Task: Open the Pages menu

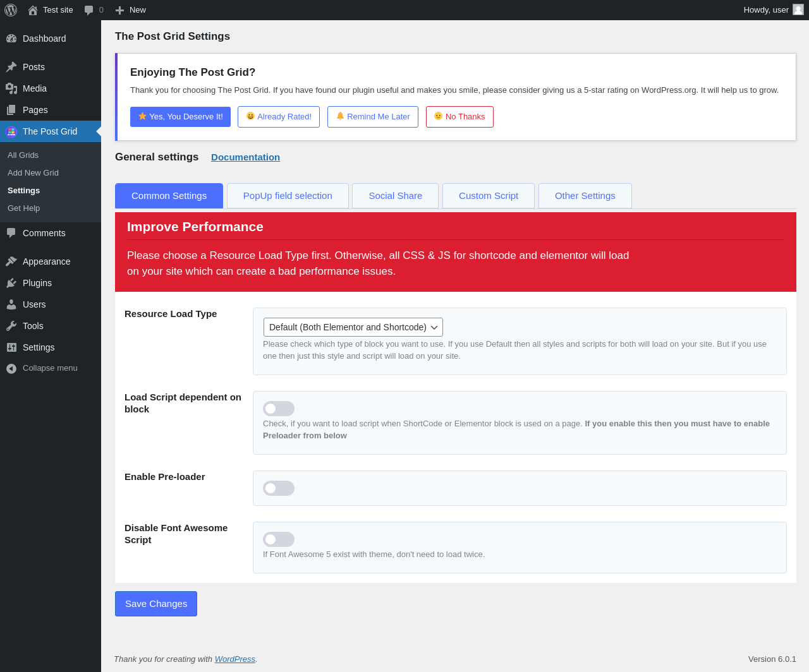Action: (51, 110)
